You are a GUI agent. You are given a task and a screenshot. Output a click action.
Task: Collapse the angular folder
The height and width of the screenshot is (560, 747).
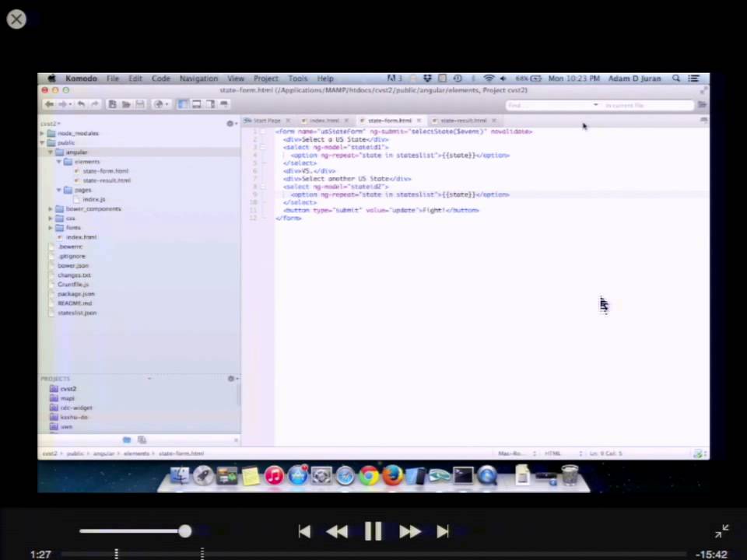tap(51, 152)
